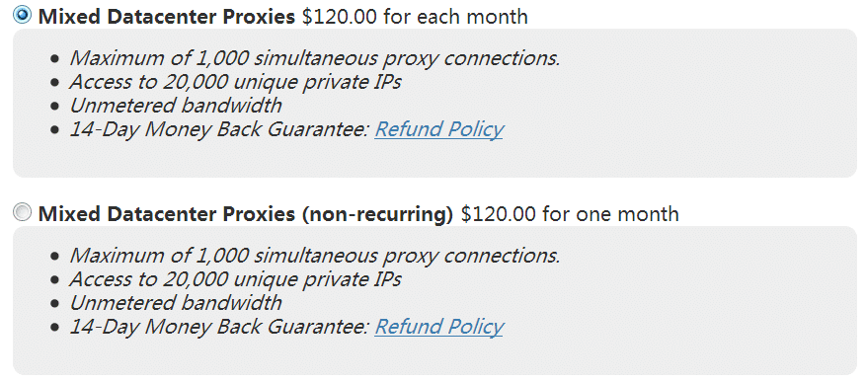Click empty gray area below non-recurring Refund Policy

pos(434,356)
